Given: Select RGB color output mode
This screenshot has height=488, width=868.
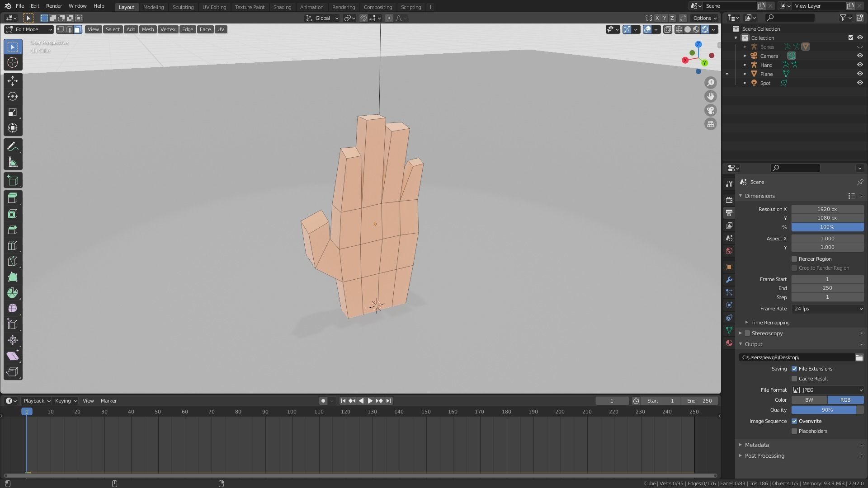Looking at the screenshot, I should point(845,400).
